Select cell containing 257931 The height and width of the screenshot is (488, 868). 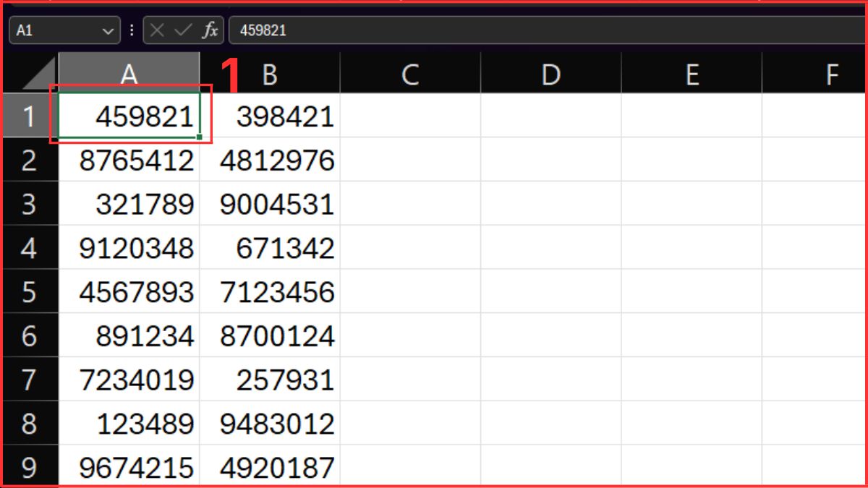[270, 380]
